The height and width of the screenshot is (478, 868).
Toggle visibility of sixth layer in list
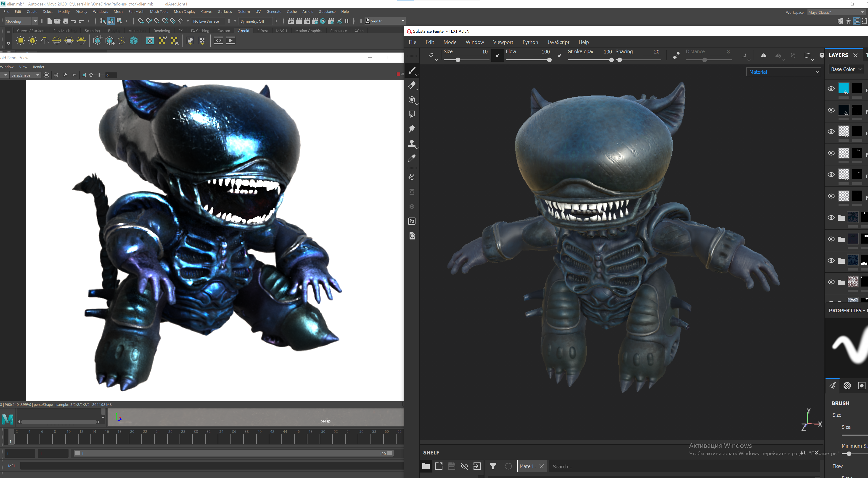coord(831,196)
